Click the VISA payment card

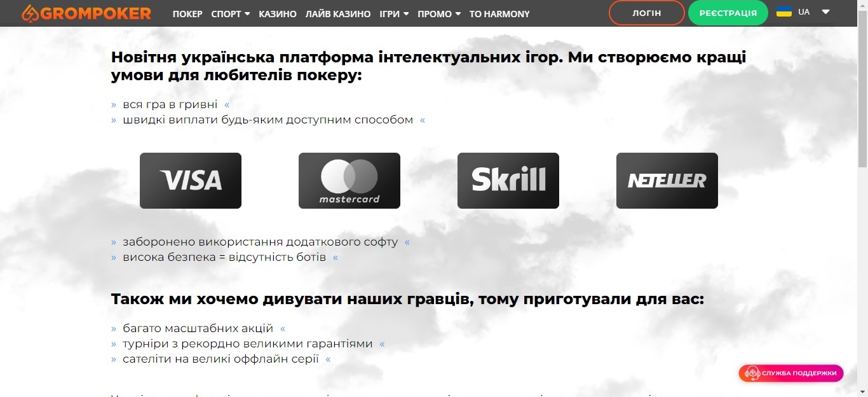click(191, 181)
